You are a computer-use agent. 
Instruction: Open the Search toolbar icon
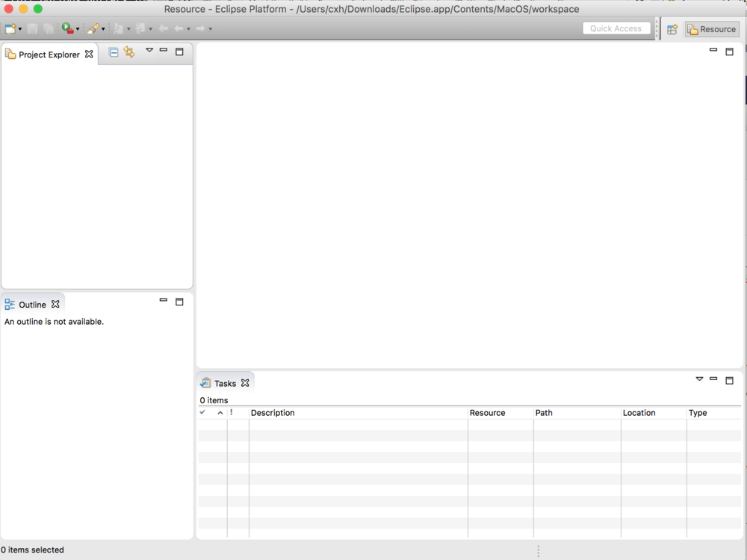93,28
